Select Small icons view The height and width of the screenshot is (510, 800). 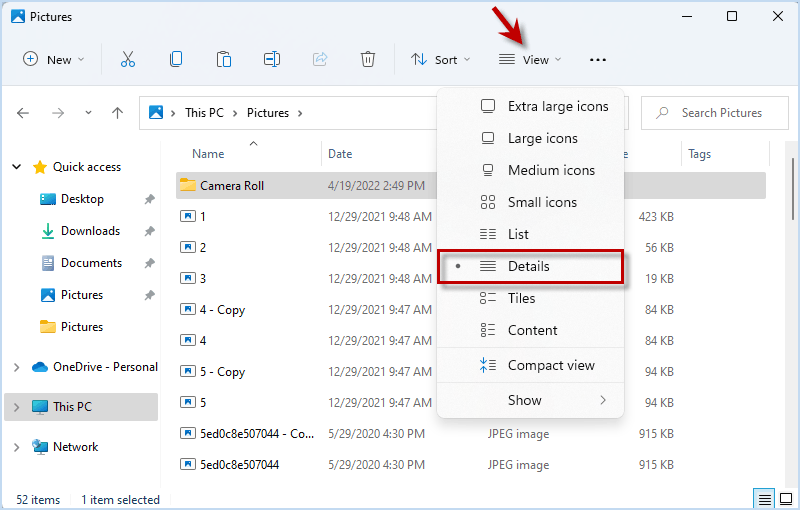pos(531,202)
